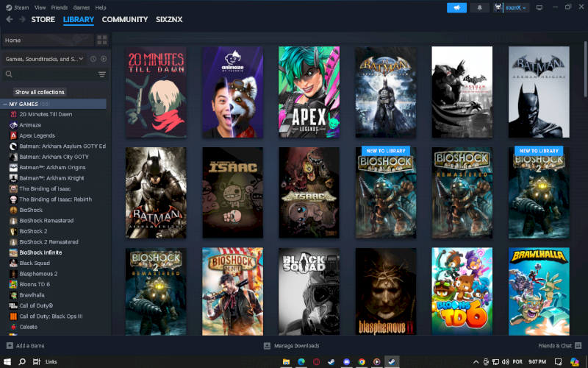
Task: Go back with the left arrow
Action: [9, 20]
